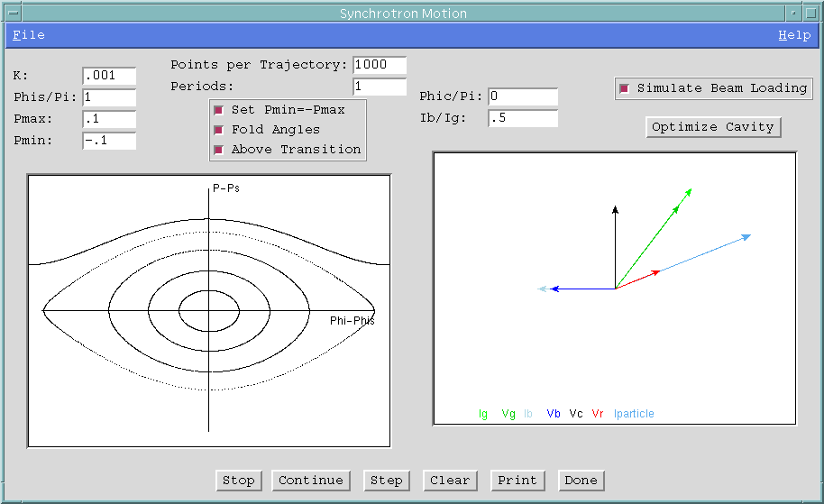Open the window menu button in title bar
The image size is (824, 504).
[14, 14]
